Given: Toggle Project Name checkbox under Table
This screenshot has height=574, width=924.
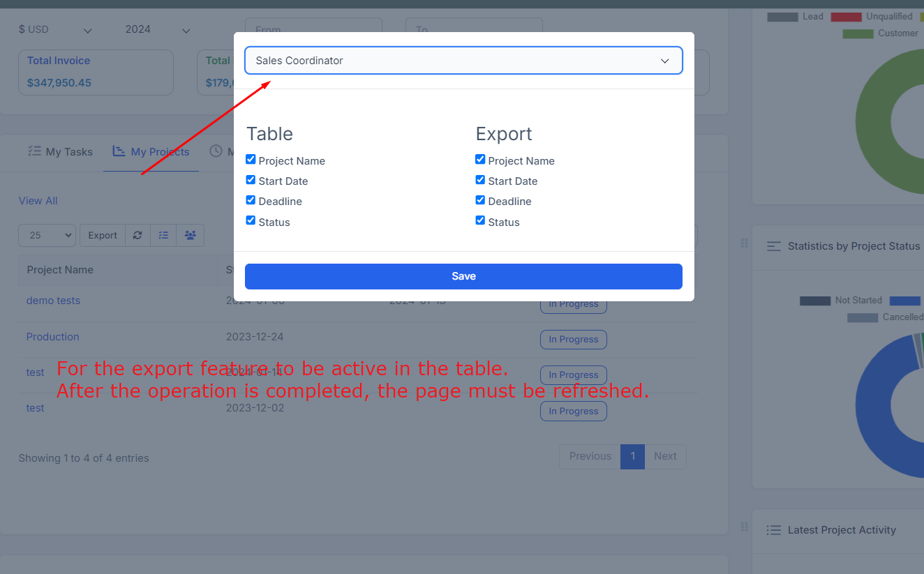Looking at the screenshot, I should click(251, 160).
